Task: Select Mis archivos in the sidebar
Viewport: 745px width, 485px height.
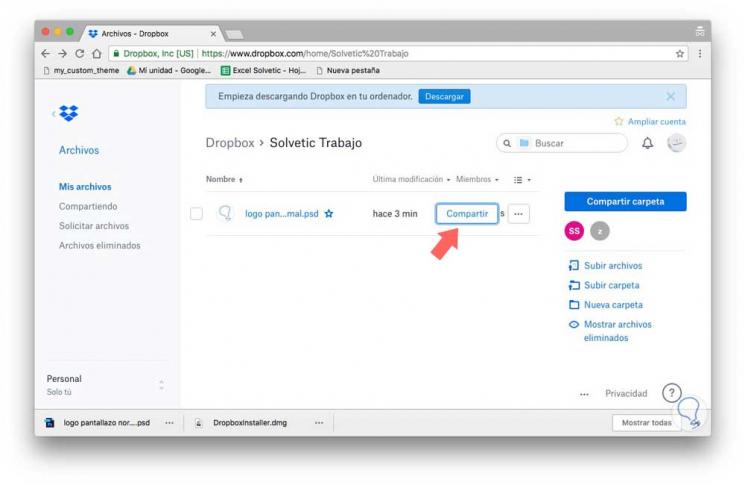Action: pos(85,187)
